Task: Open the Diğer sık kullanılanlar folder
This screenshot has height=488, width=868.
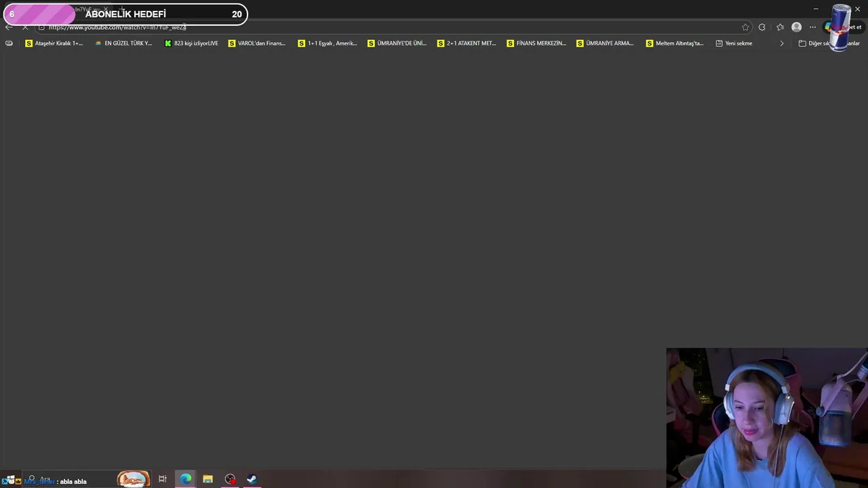Action: coord(829,43)
